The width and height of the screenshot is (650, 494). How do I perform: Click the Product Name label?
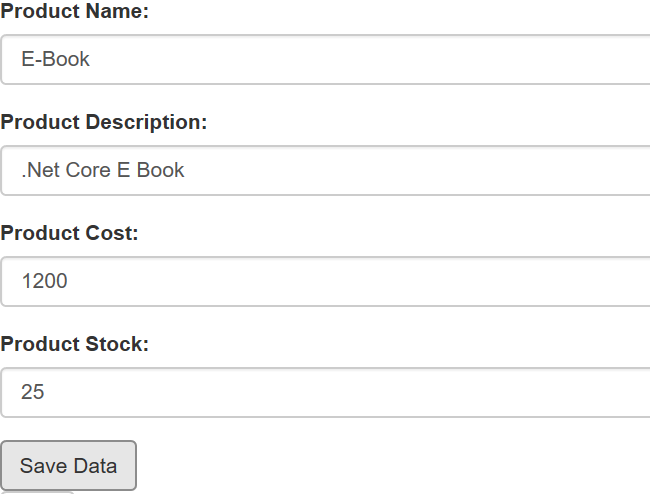(x=75, y=12)
